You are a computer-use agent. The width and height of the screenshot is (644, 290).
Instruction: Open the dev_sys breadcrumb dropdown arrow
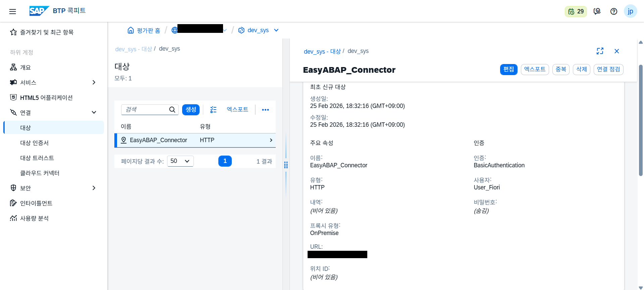coord(276,30)
